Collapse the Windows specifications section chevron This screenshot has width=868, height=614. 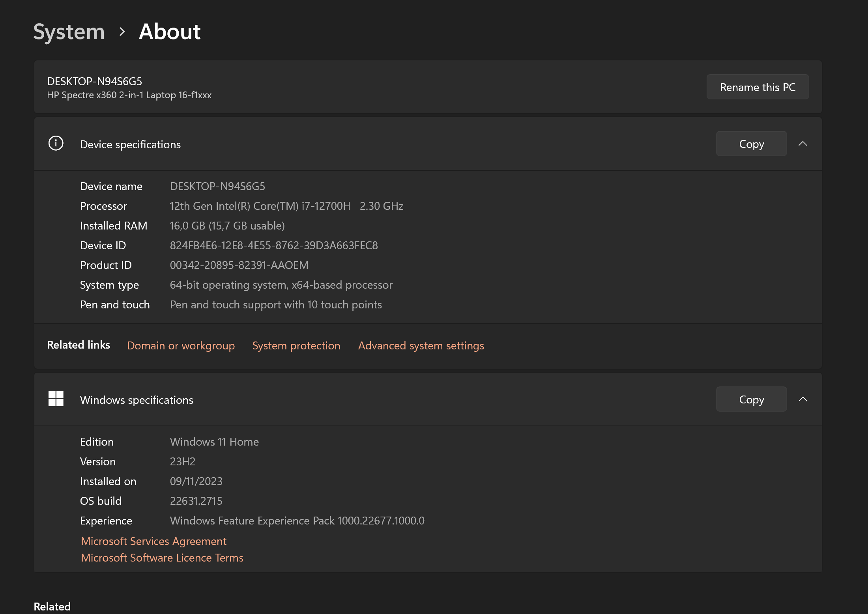click(x=803, y=399)
